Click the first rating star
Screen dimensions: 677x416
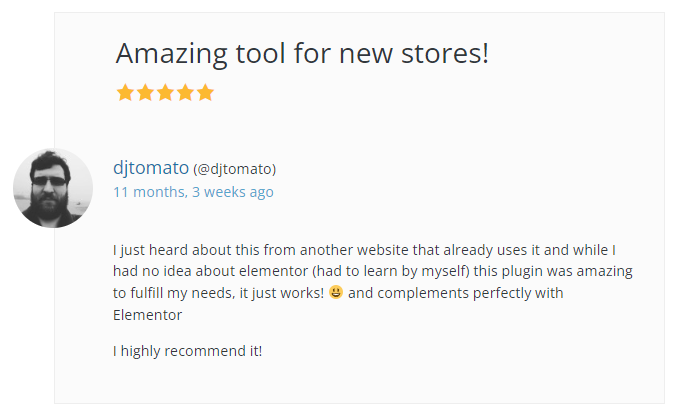pyautogui.click(x=125, y=93)
